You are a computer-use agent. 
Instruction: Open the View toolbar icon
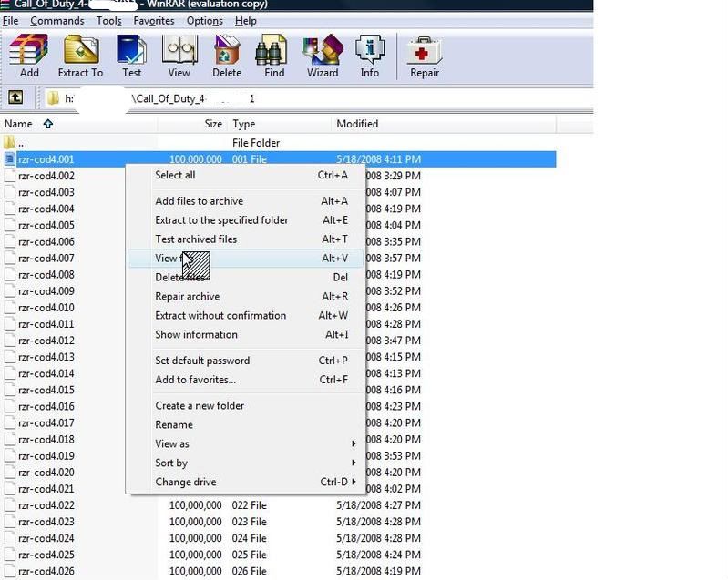179,56
